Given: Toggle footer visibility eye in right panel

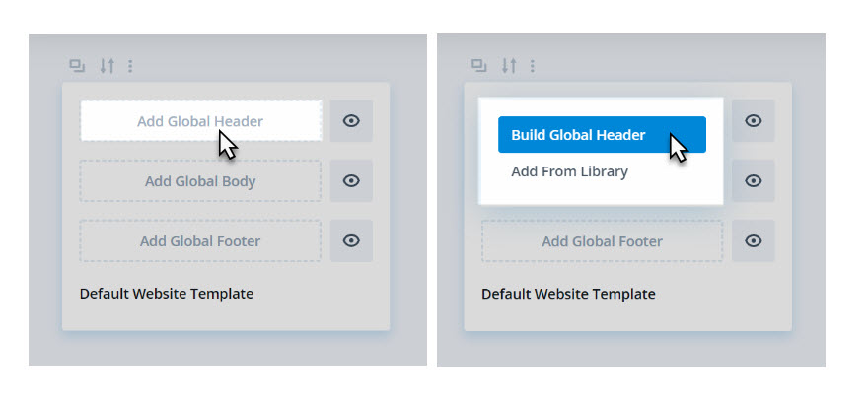Looking at the screenshot, I should click(754, 240).
